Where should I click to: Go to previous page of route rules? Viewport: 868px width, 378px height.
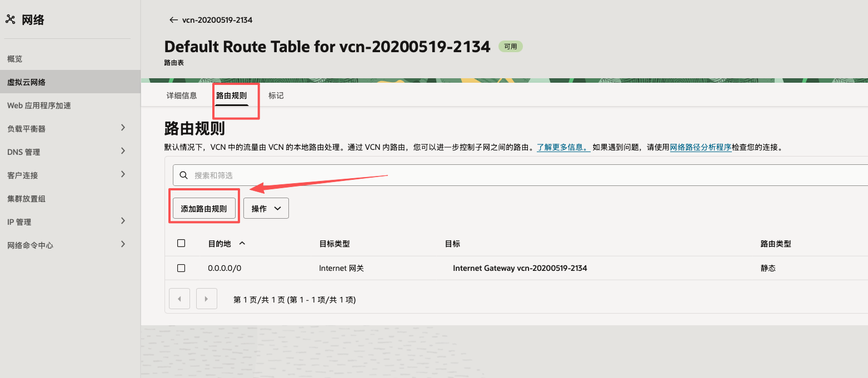click(179, 299)
